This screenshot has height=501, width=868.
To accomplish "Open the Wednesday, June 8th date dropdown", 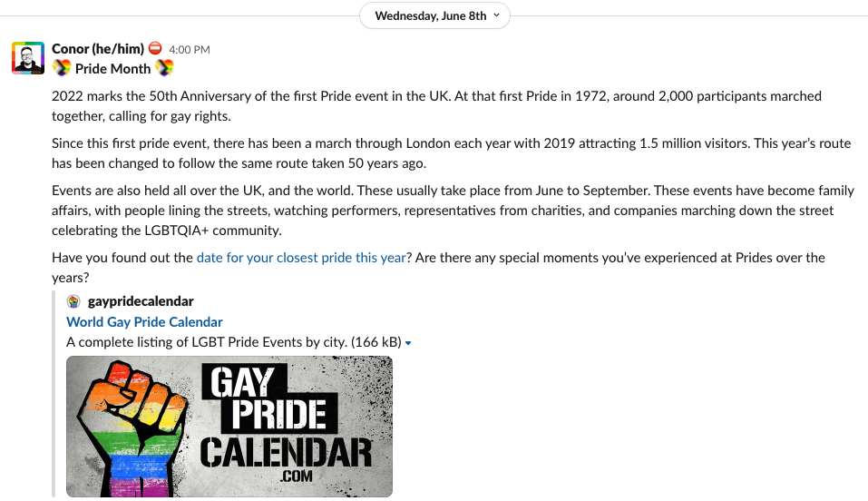I will pos(434,15).
